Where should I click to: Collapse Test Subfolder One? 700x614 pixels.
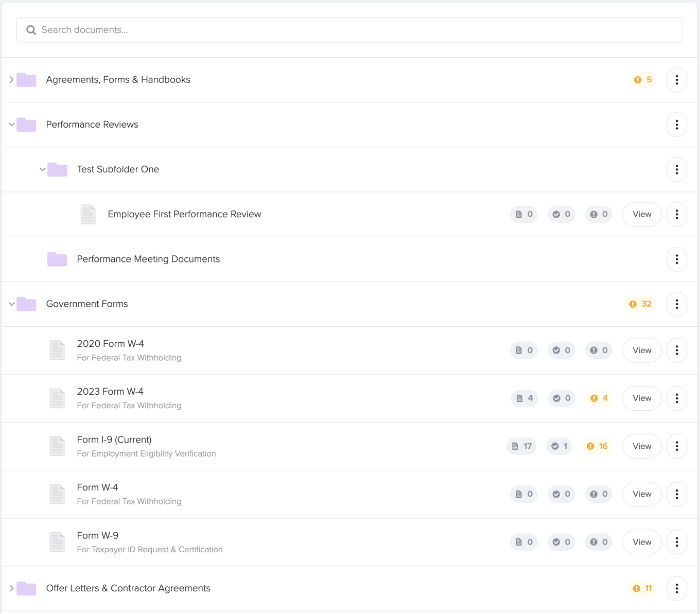point(42,169)
